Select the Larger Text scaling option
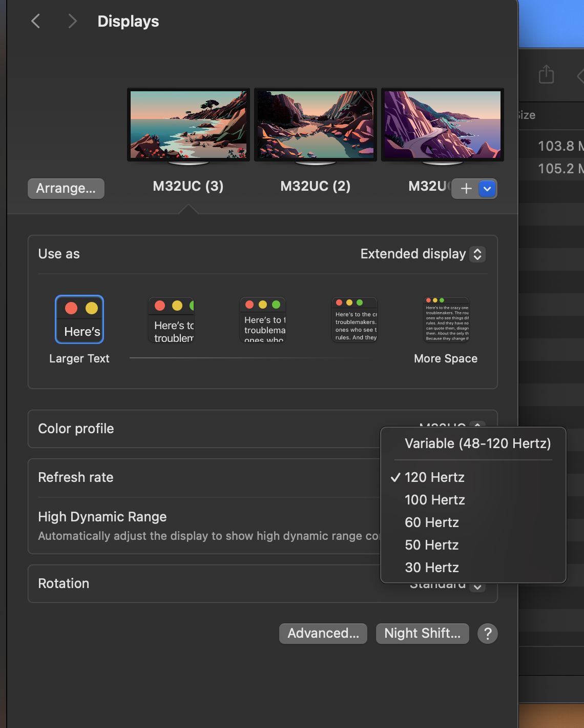Screen dimensions: 584x728 (x=79, y=319)
